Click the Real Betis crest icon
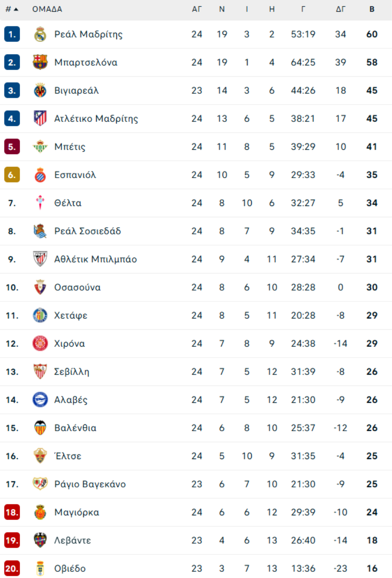392x578 pixels. click(x=40, y=147)
